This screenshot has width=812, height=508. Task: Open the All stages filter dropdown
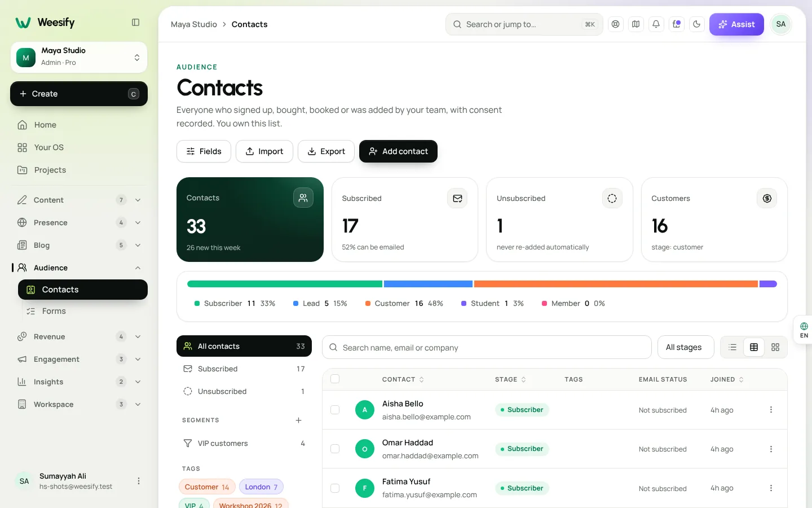point(686,347)
